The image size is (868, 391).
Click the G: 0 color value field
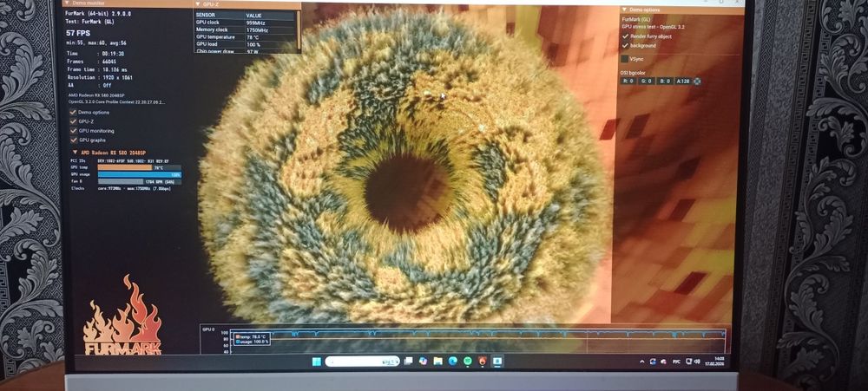click(648, 81)
